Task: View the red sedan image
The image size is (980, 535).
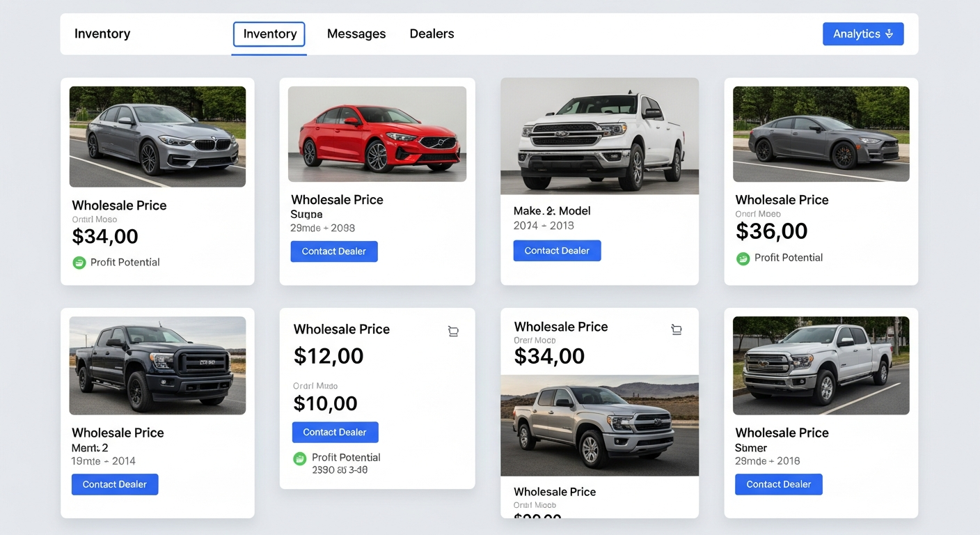Action: 377,134
